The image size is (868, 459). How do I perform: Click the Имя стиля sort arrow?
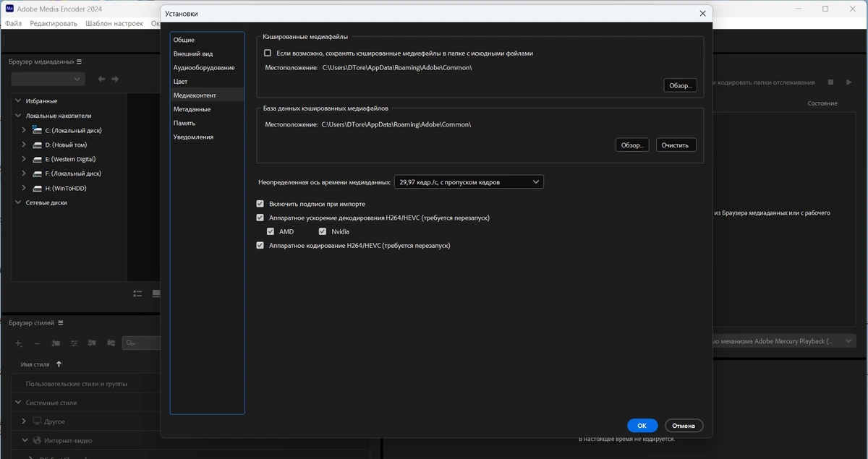pyautogui.click(x=59, y=364)
